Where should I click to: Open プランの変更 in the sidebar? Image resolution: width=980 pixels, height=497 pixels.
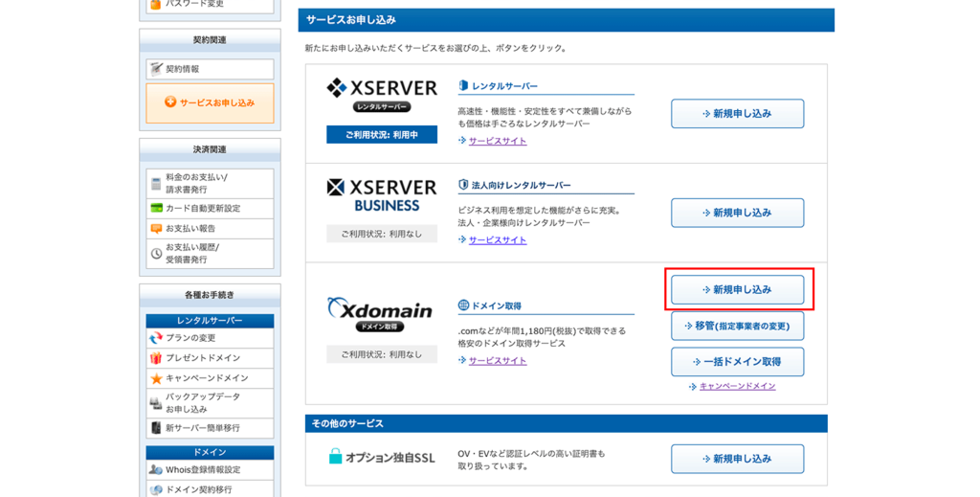click(x=210, y=338)
